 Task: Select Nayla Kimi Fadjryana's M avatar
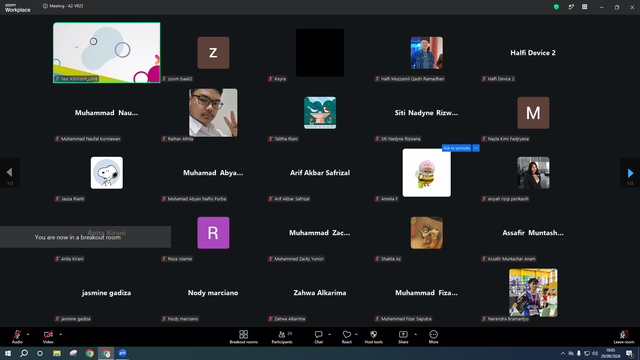tap(533, 113)
